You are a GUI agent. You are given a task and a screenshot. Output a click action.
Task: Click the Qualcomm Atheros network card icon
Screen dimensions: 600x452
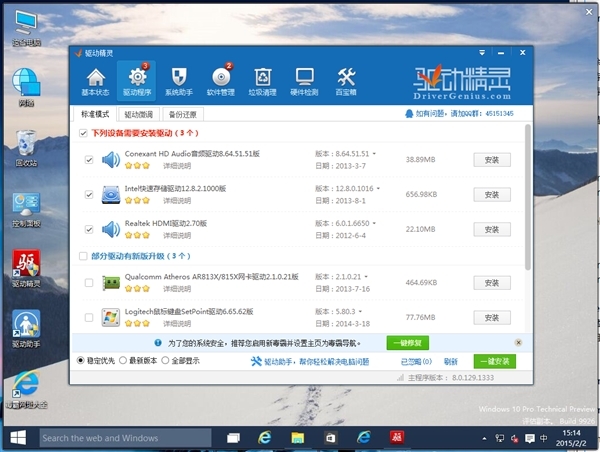click(111, 283)
